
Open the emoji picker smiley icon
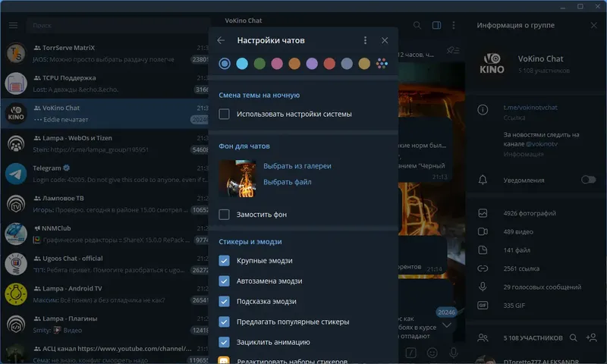(x=432, y=353)
